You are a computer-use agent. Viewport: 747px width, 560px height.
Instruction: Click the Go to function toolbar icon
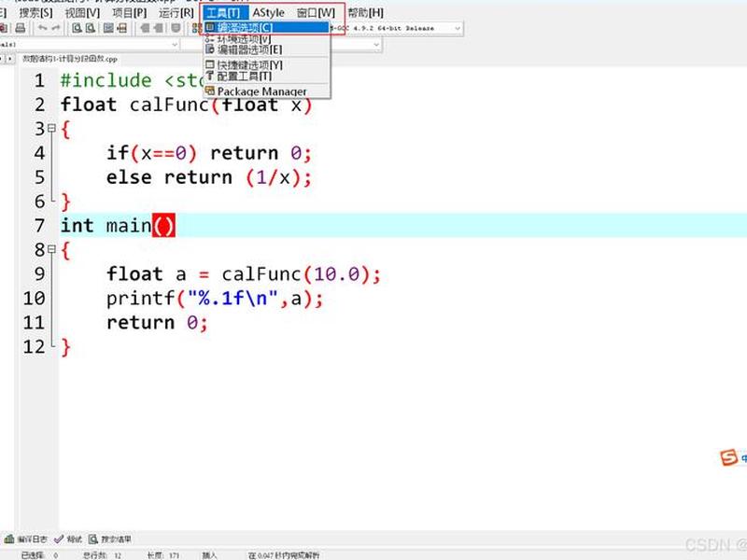point(108,28)
